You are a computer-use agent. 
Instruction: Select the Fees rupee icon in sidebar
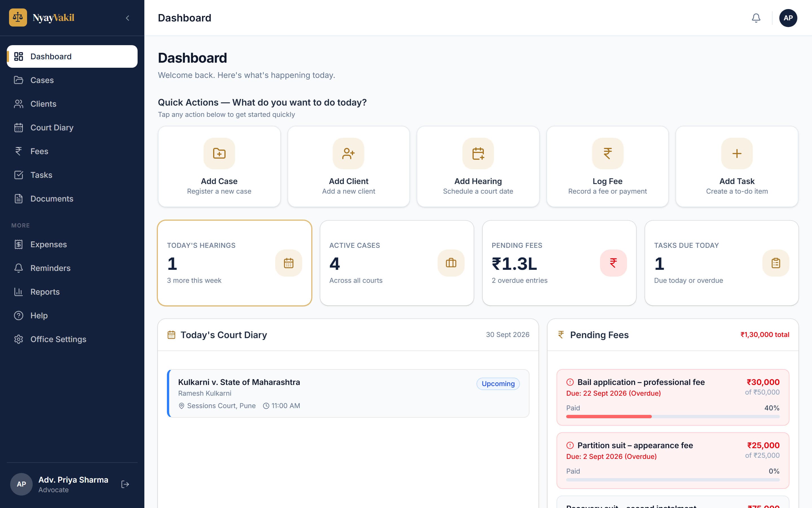18,151
